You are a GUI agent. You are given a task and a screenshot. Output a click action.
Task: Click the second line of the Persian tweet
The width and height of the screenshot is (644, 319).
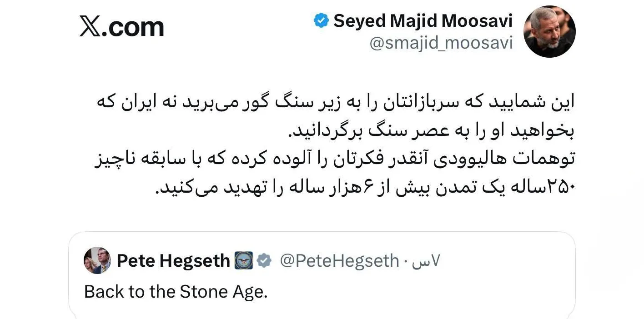432,131
